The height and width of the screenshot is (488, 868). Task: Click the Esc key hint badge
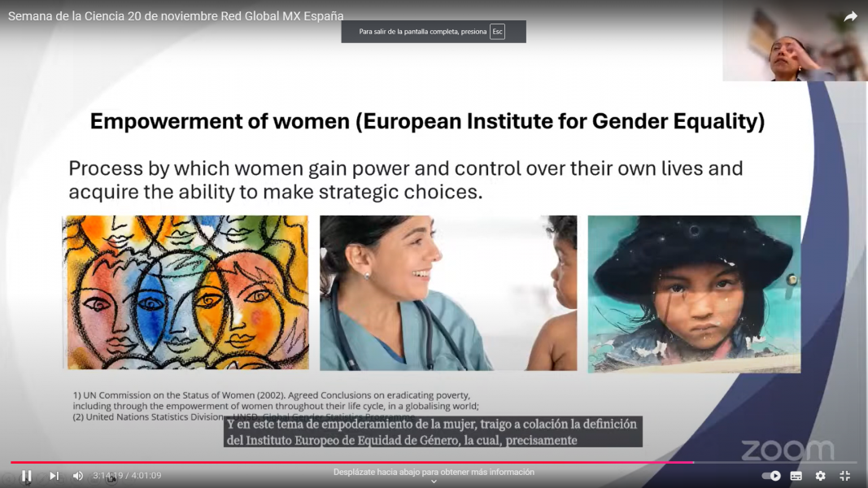[x=497, y=32]
